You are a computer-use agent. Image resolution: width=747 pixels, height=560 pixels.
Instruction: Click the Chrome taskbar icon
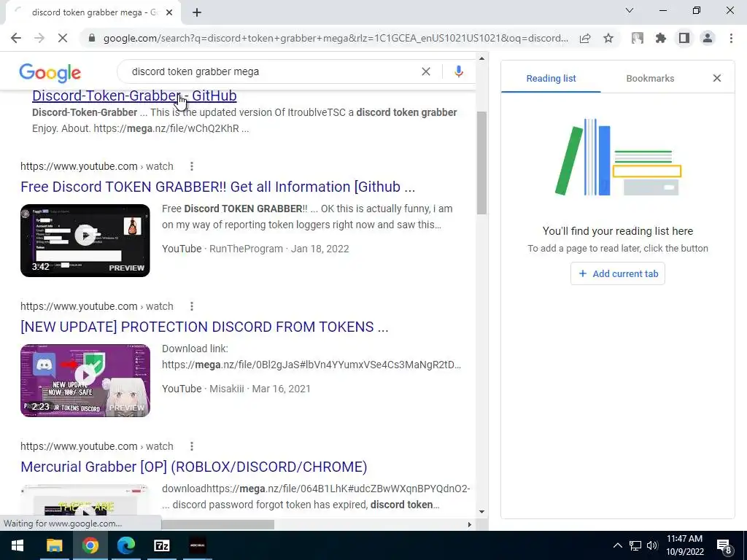tap(90, 545)
